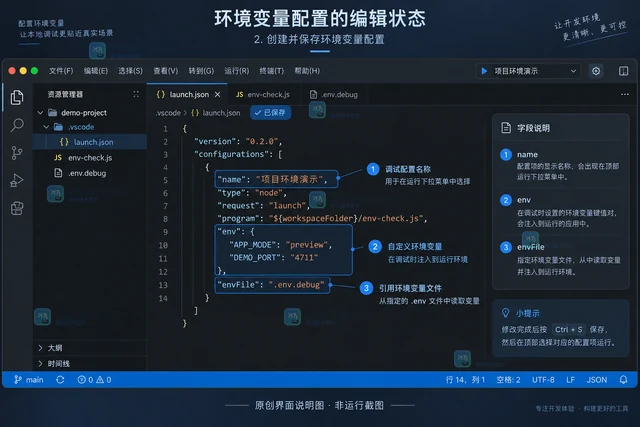The image size is (640, 427).
Task: Click the "program" line with env-check.js path
Action: point(322,218)
